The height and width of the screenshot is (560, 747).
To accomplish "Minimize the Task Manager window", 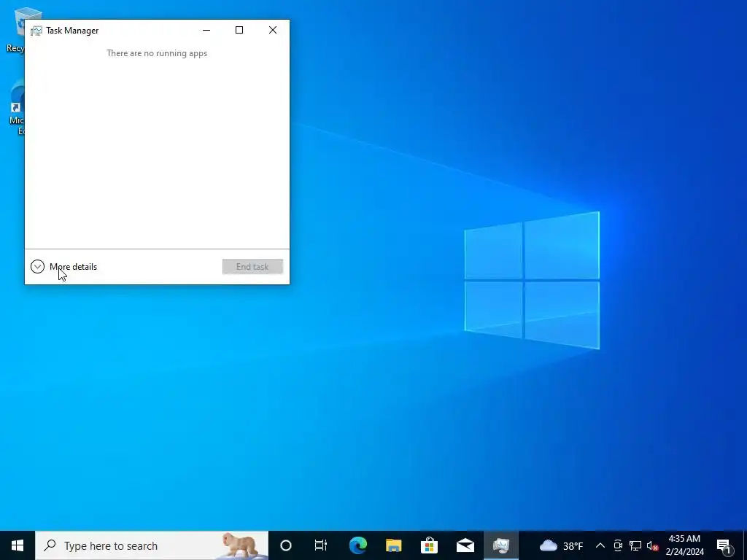I will click(x=206, y=30).
